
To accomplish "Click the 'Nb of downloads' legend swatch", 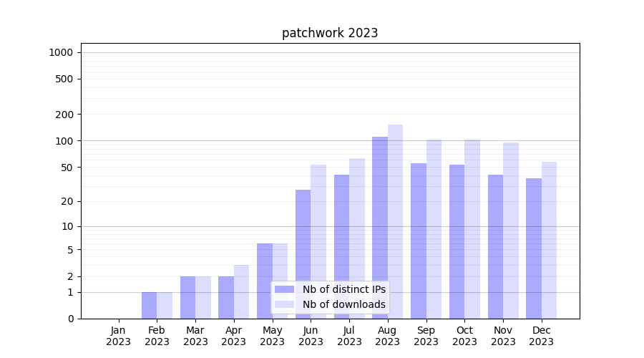I will coord(284,304).
